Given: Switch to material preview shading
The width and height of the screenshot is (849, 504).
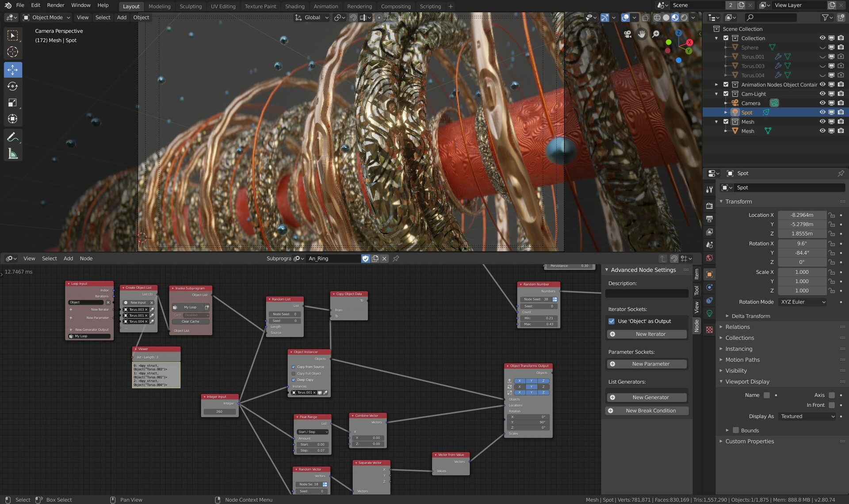Looking at the screenshot, I should (x=675, y=18).
